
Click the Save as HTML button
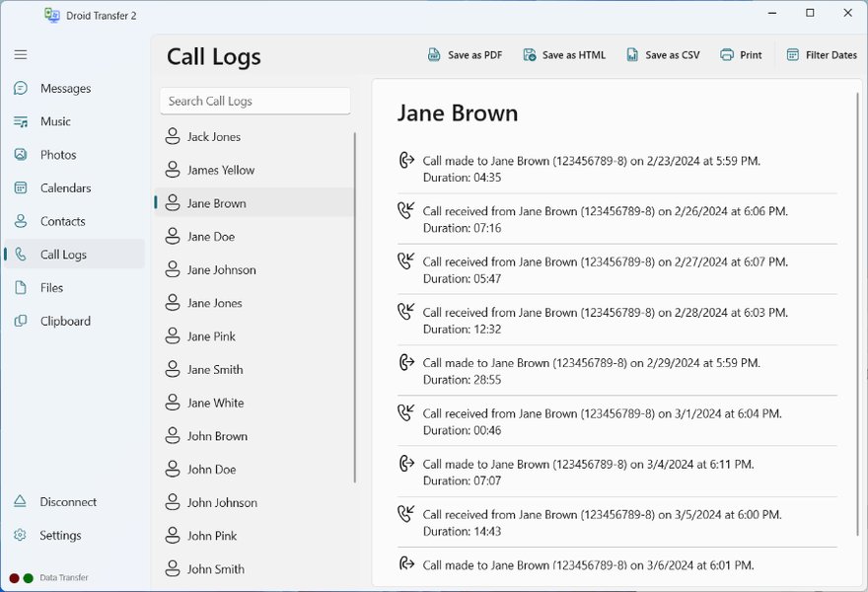[564, 55]
